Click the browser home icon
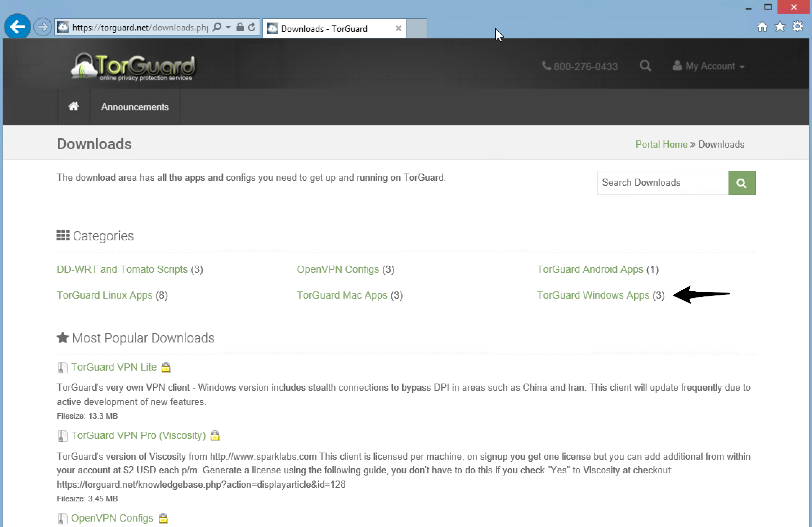The width and height of the screenshot is (812, 527). [x=762, y=27]
